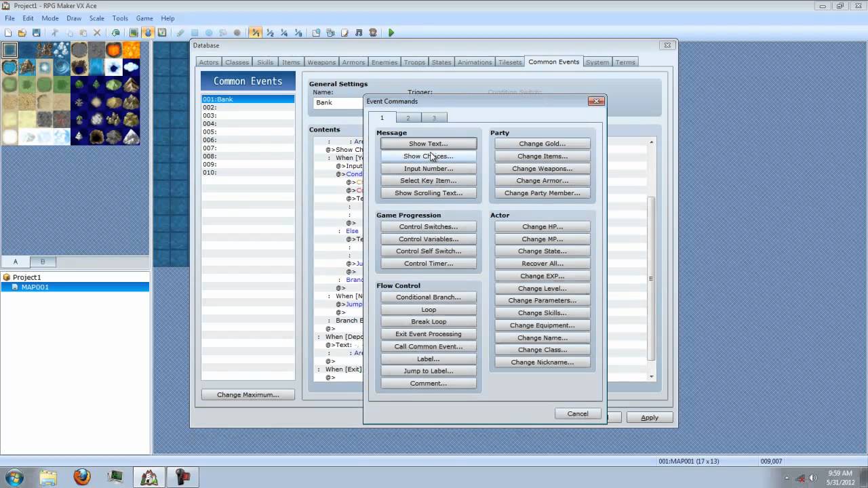Click the Input Number command button
The width and height of the screenshot is (868, 488).
429,168
